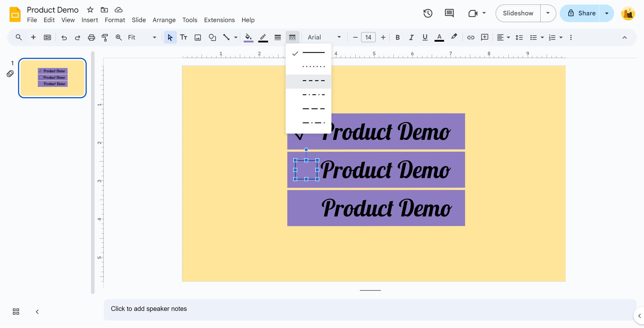Print the presentation
Image resolution: width=644 pixels, height=328 pixels.
point(91,37)
